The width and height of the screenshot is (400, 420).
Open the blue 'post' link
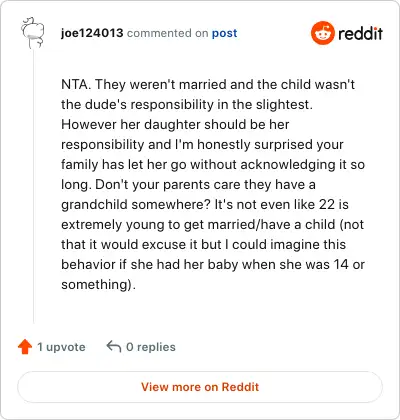(x=225, y=33)
